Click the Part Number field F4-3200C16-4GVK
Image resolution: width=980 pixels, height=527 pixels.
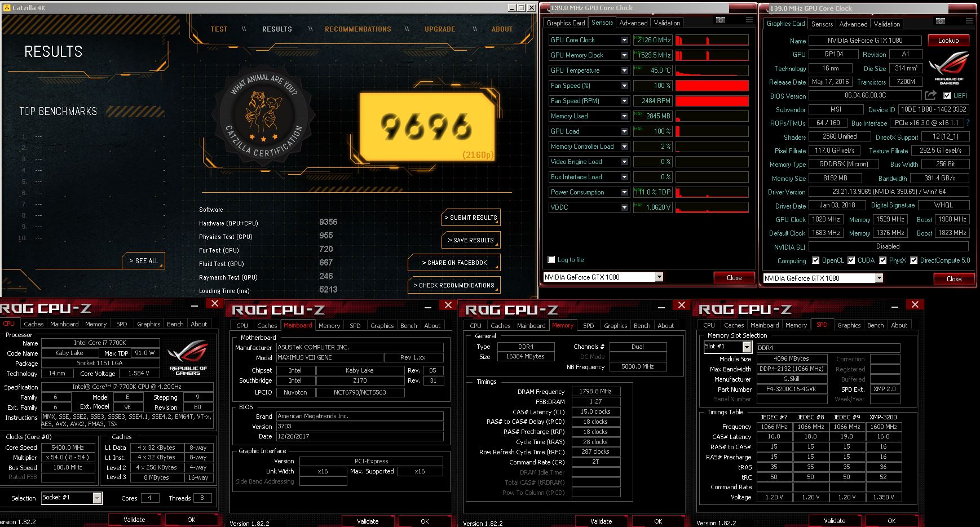[x=792, y=389]
